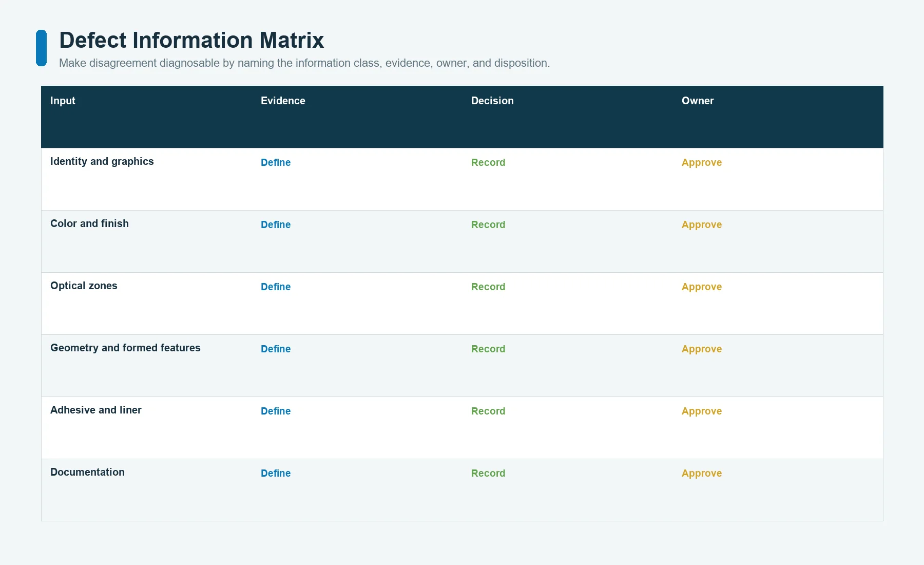Select the Evidence column header
The width and height of the screenshot is (924, 565).
pyautogui.click(x=283, y=101)
